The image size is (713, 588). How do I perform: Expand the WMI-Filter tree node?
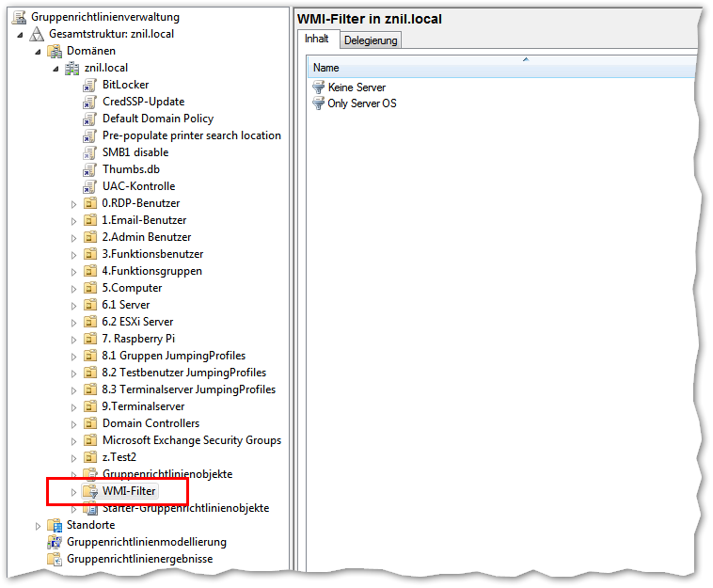point(73,491)
